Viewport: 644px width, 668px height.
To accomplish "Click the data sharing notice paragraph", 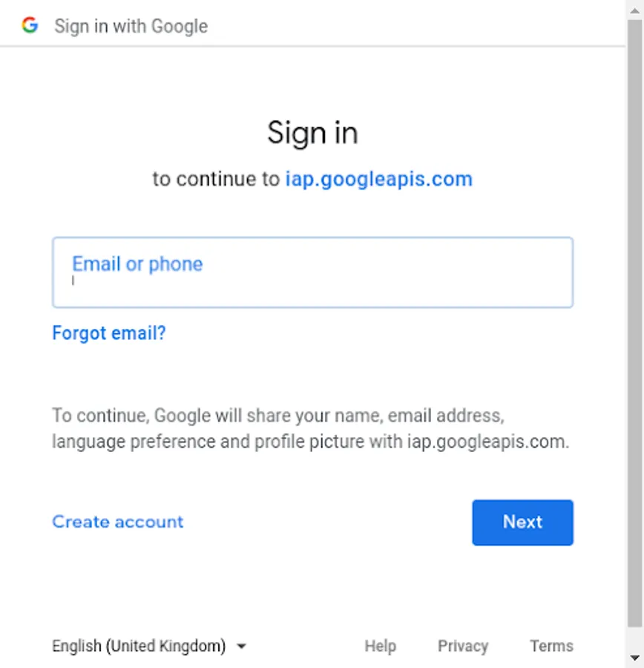I will 310,428.
